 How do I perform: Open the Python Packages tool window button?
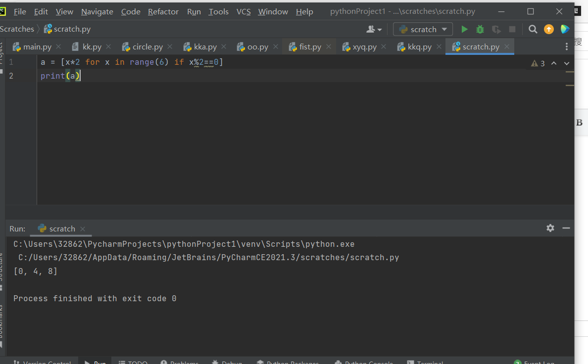point(288,362)
